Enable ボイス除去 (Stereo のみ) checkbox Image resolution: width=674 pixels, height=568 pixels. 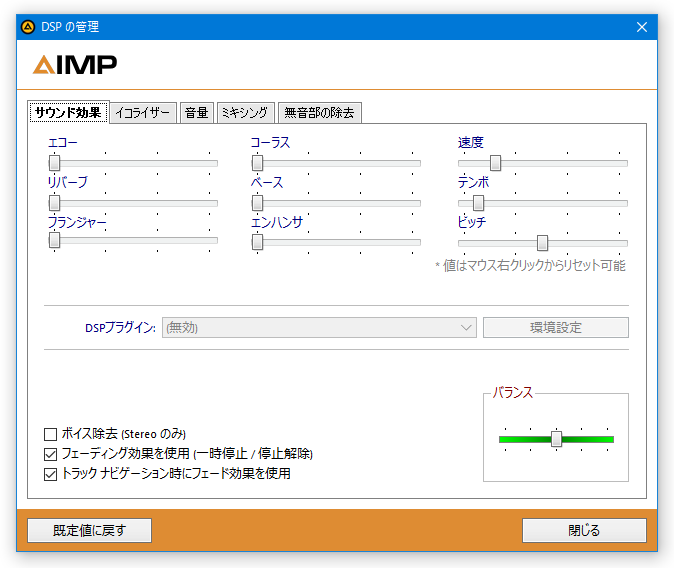[x=51, y=434]
